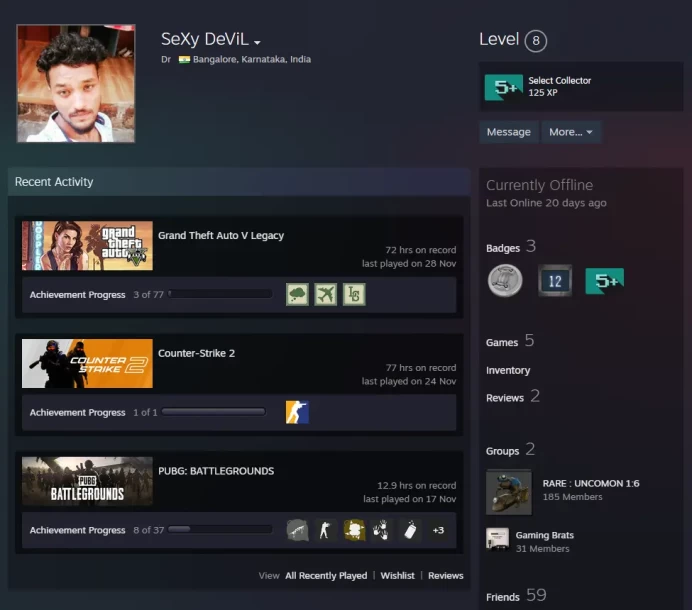
Task: Open the Inventory link
Action: click(x=508, y=370)
